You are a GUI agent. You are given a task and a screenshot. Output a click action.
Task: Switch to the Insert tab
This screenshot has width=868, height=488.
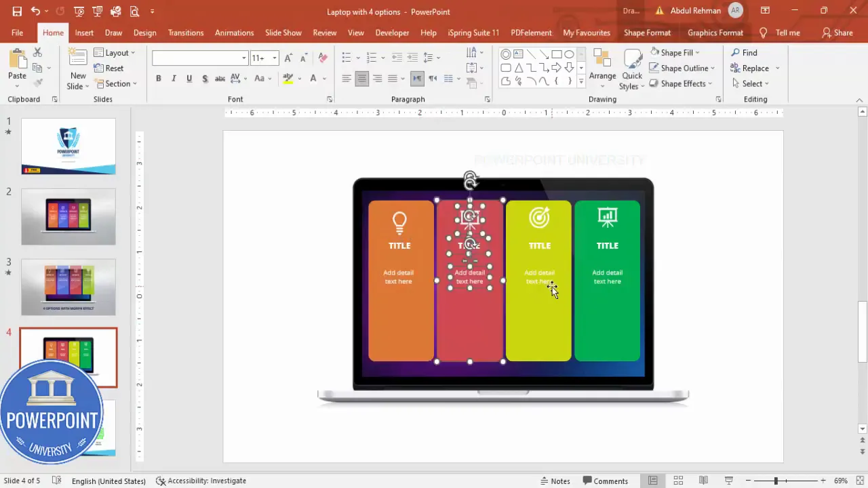pos(84,33)
